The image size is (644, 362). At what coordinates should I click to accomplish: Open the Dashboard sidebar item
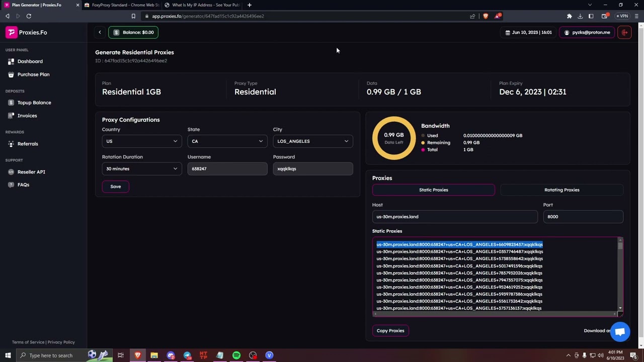25,61
